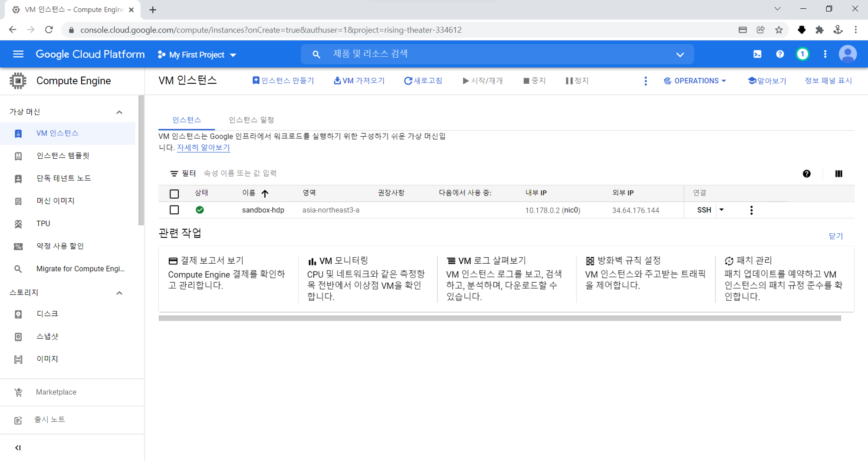Bookmark this page with the star icon

click(779, 30)
